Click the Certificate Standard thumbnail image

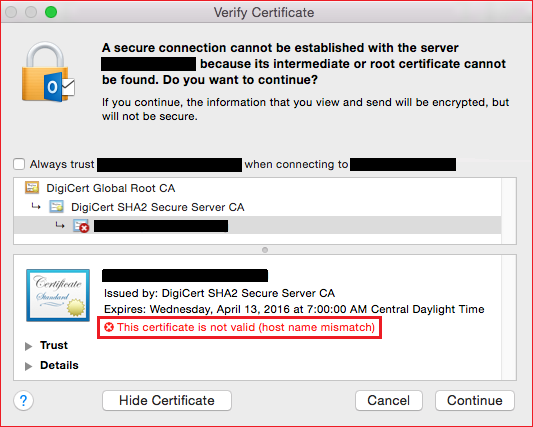[x=58, y=295]
